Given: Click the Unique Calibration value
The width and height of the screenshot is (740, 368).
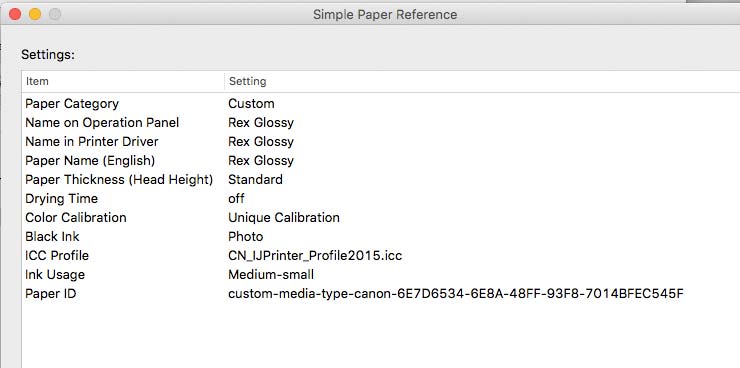Looking at the screenshot, I should [284, 217].
